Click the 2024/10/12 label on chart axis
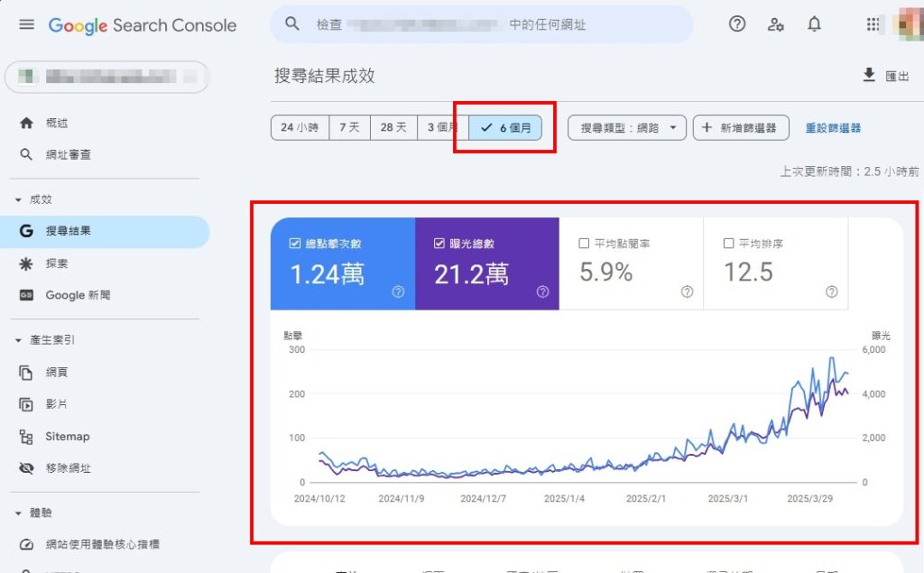Screen dimensions: 924x573 click(x=319, y=499)
